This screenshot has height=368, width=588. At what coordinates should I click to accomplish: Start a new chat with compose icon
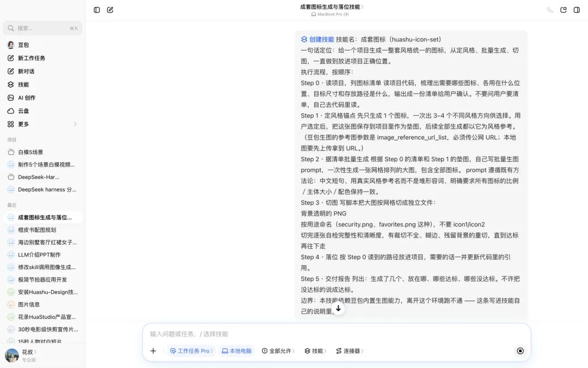point(110,10)
